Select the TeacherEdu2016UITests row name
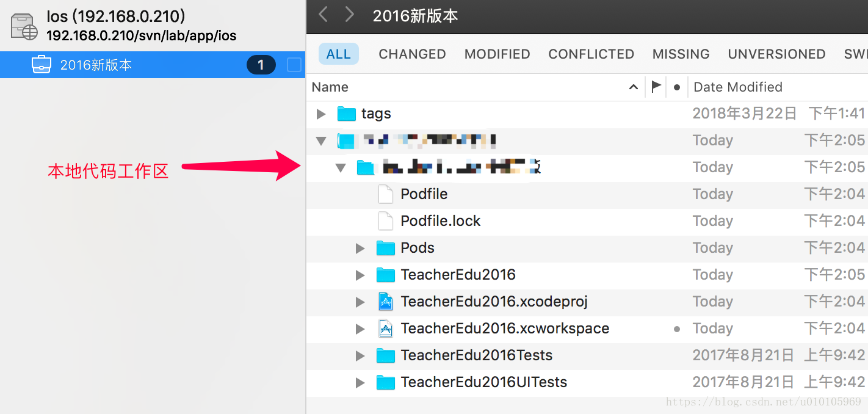Viewport: 868px width, 414px height. pos(484,382)
